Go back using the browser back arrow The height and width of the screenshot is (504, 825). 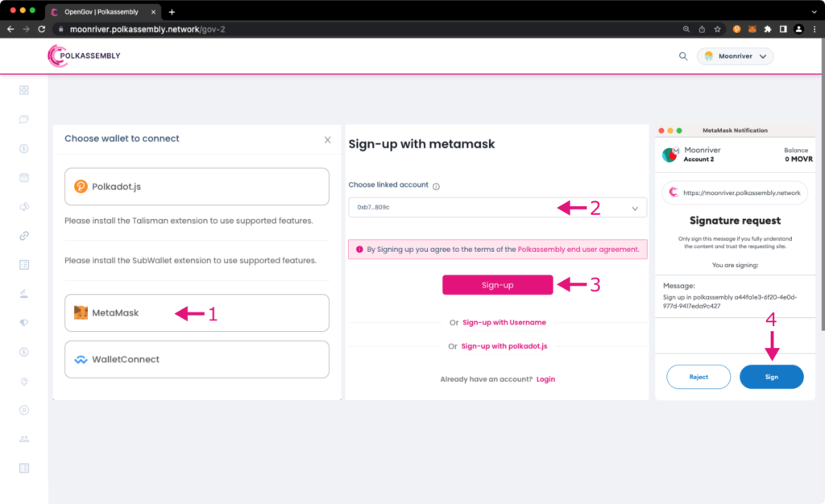click(x=10, y=30)
